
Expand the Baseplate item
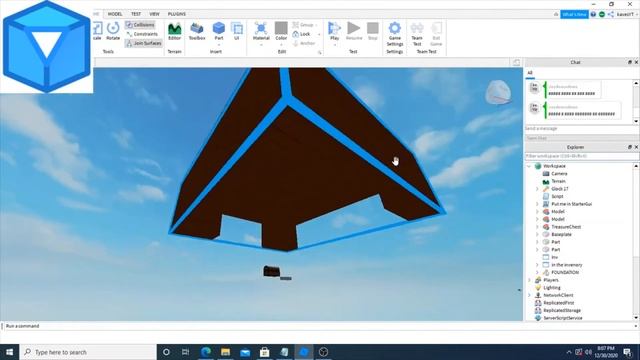537,234
